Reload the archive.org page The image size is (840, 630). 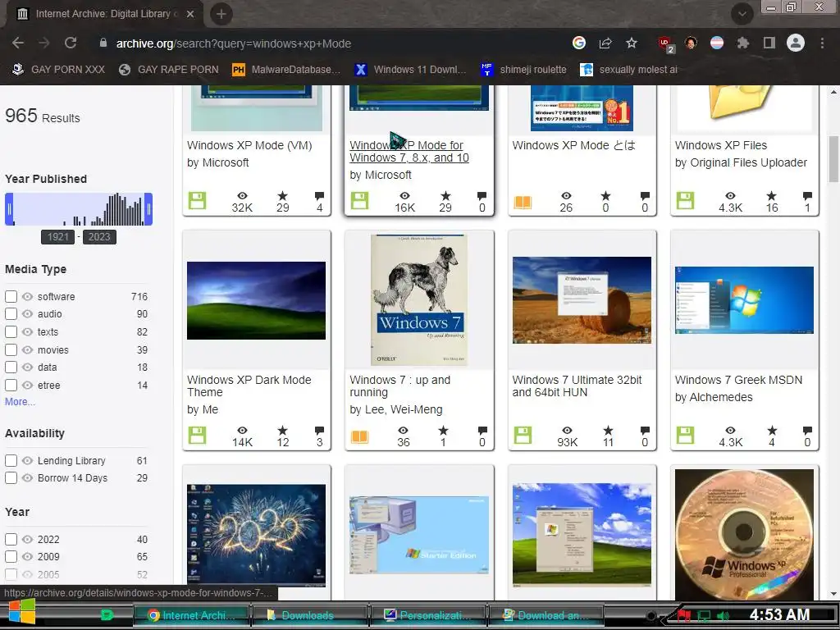pos(71,43)
